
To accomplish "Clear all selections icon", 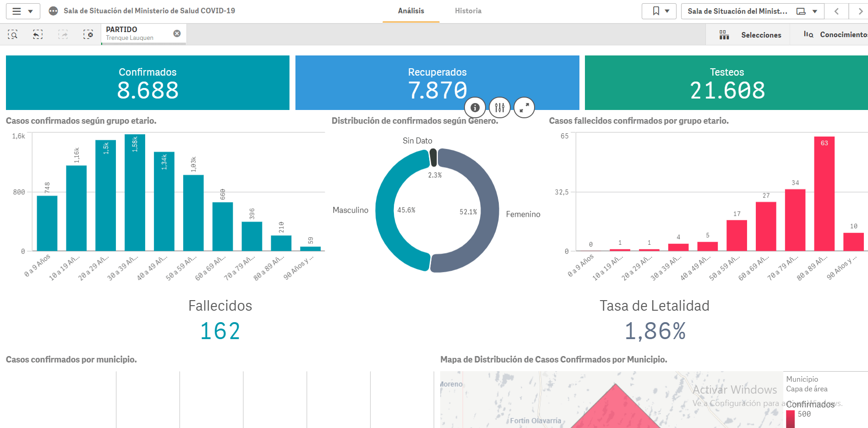I will [88, 34].
